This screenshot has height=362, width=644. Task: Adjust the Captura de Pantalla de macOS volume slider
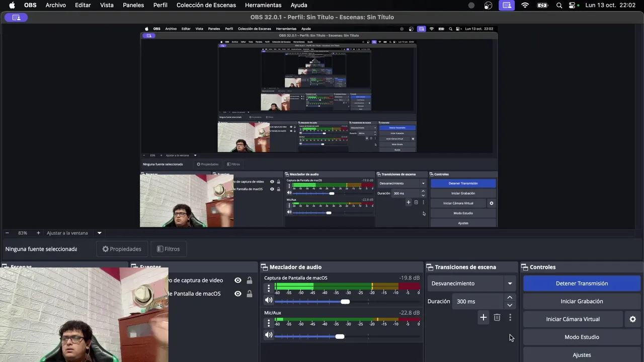(345, 301)
